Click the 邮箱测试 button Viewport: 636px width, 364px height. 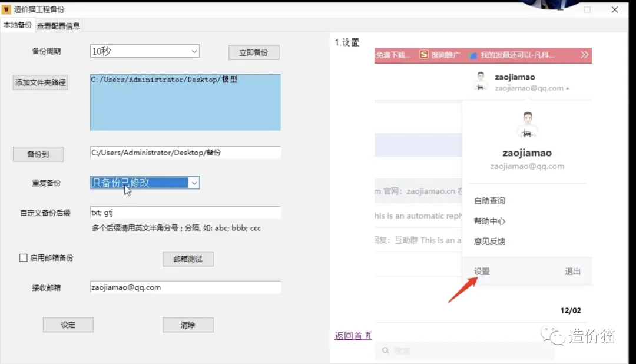coord(188,259)
